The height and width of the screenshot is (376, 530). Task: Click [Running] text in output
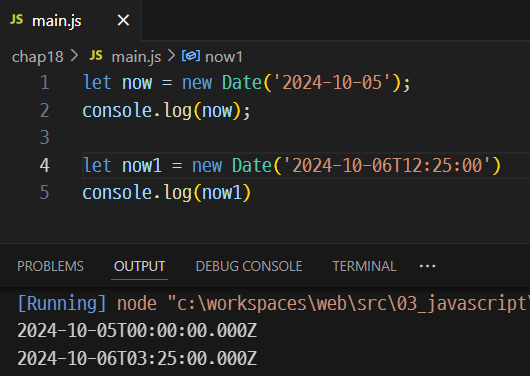[x=62, y=303]
